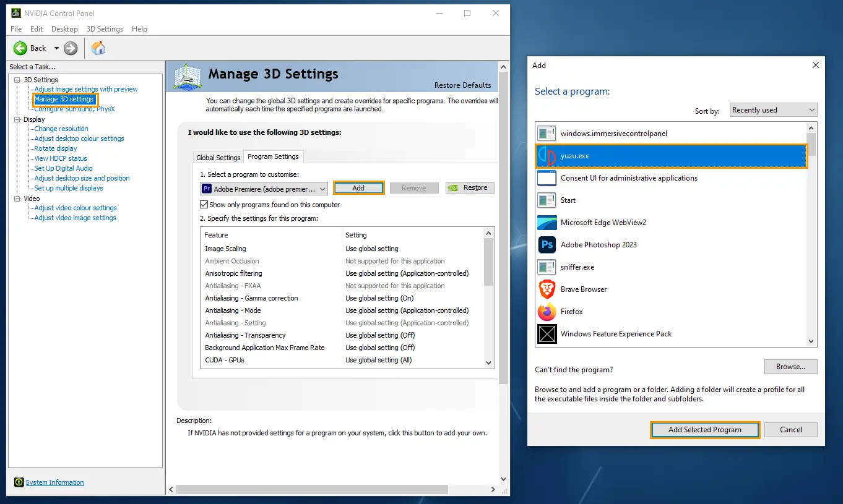Screen dimensions: 843x504
Task: Open the Back history dropdown arrow
Action: pyautogui.click(x=56, y=48)
